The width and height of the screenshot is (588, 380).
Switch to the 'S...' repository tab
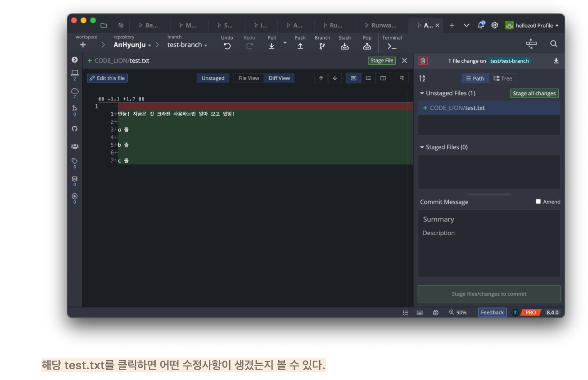point(226,26)
